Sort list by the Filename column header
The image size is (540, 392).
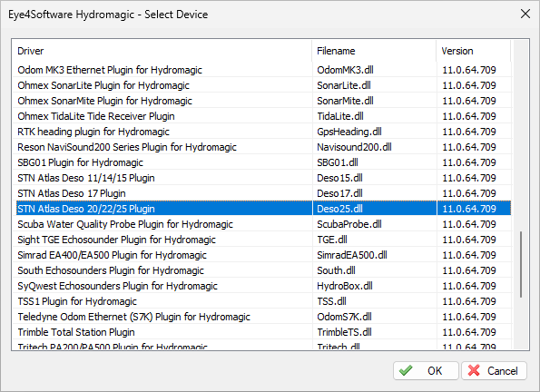pos(374,51)
